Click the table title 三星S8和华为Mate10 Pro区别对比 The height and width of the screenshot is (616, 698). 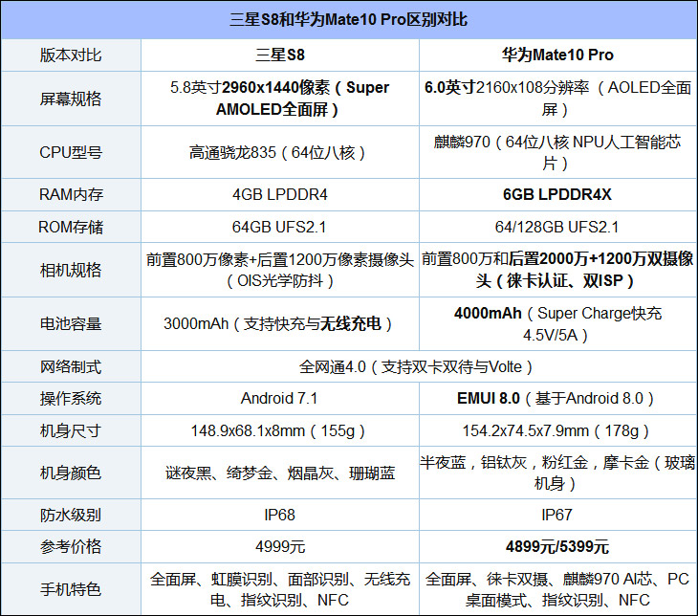click(x=349, y=19)
